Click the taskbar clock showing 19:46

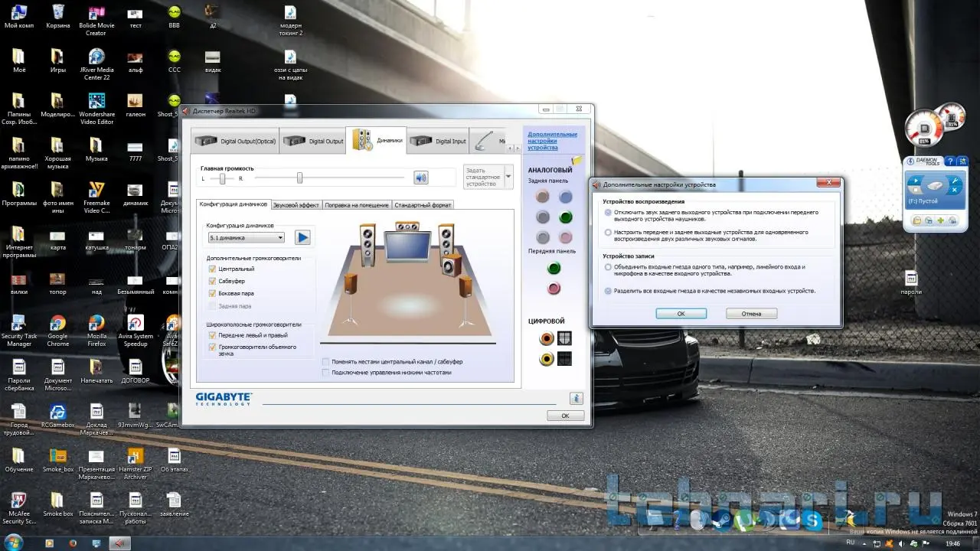[x=952, y=543]
